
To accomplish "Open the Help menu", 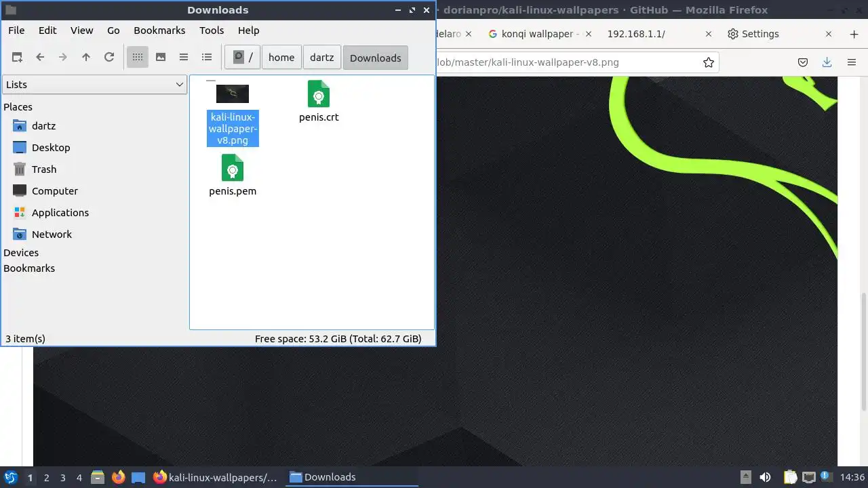I will pyautogui.click(x=249, y=30).
